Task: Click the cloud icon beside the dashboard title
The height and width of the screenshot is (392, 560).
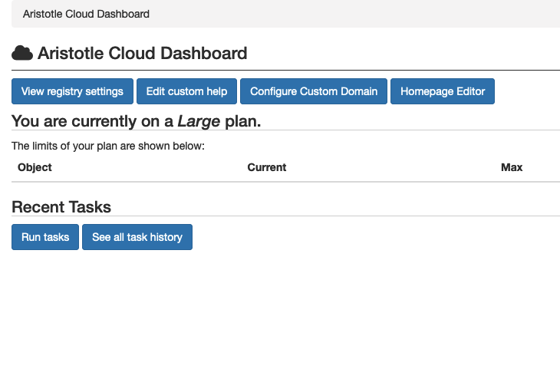Action: [x=22, y=53]
